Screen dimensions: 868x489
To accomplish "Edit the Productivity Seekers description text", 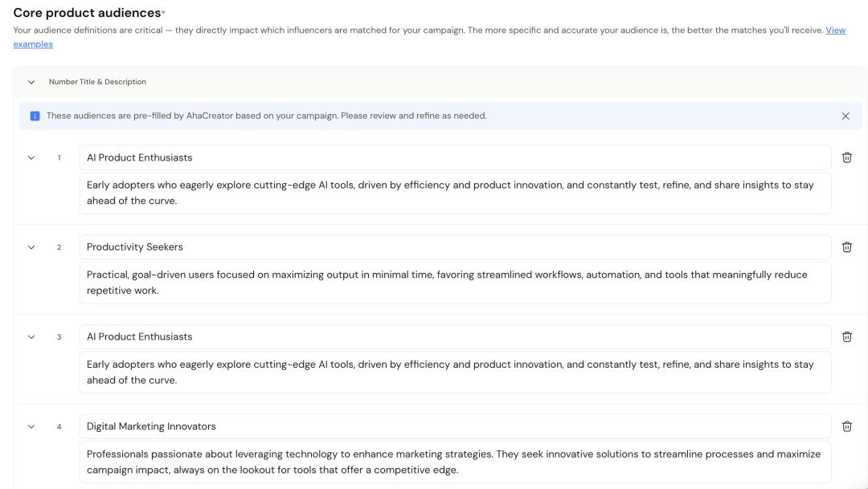I will coord(454,283).
